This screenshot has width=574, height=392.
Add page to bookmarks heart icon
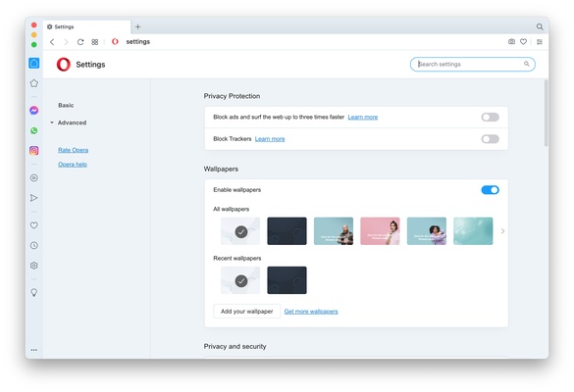tap(524, 42)
